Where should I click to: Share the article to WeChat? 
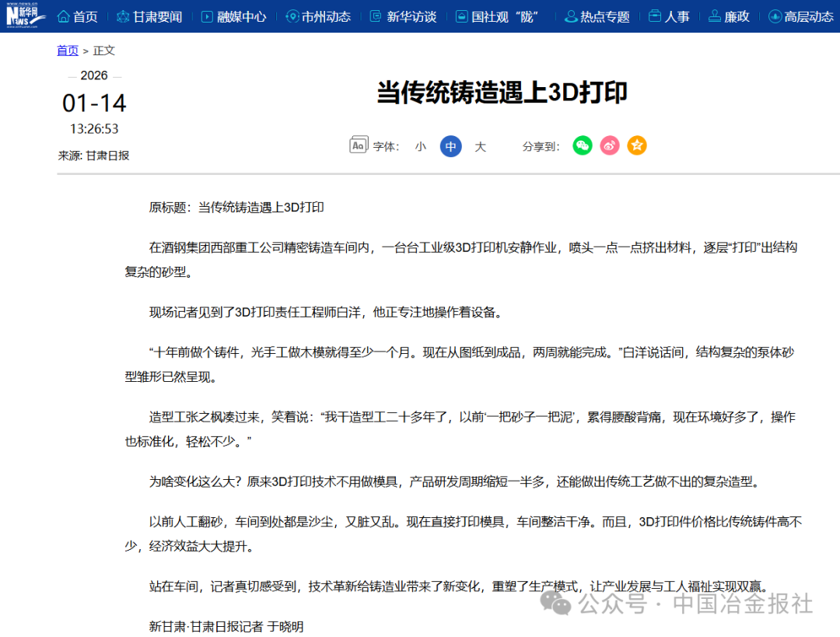tap(582, 145)
